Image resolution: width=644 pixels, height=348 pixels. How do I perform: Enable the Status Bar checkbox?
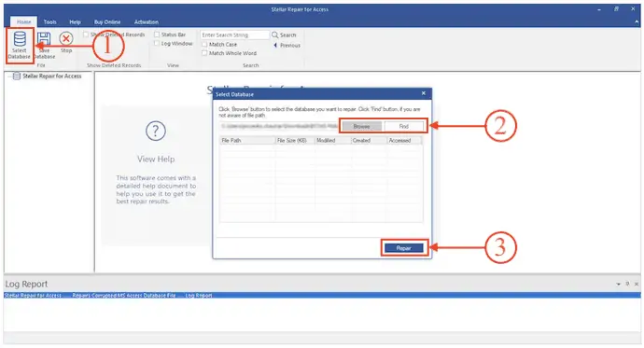(157, 35)
